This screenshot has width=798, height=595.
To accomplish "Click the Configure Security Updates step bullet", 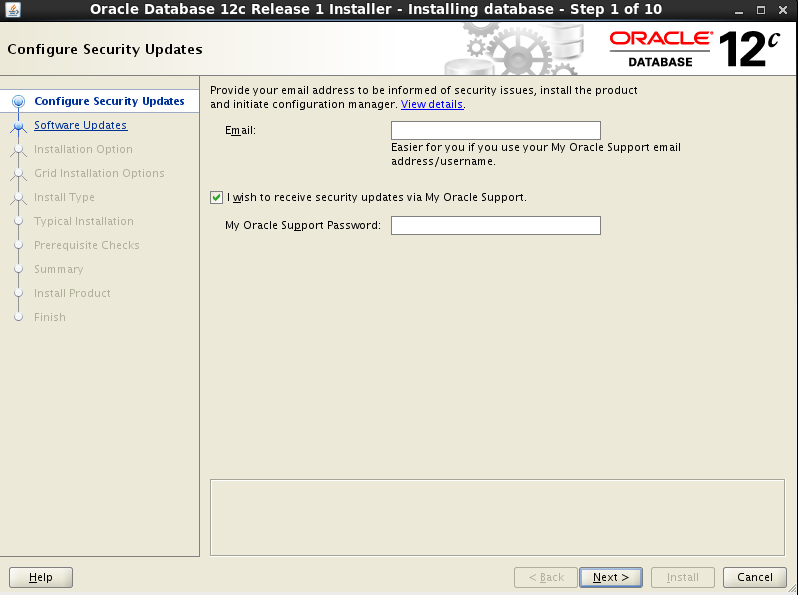I will click(x=18, y=101).
